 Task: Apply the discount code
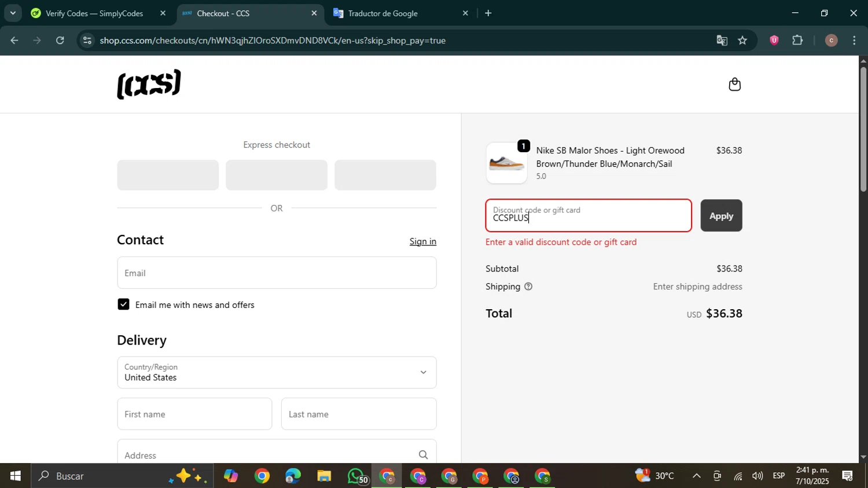click(x=721, y=215)
